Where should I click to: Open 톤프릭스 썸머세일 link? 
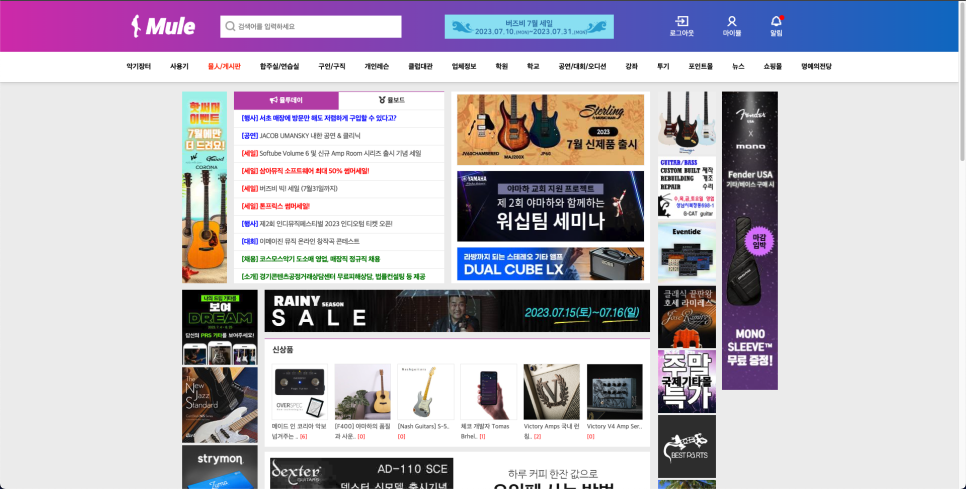[x=275, y=206]
